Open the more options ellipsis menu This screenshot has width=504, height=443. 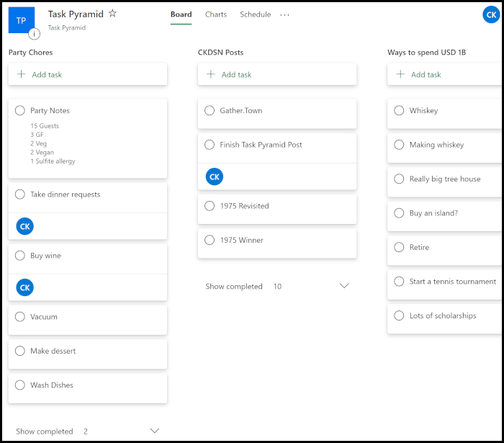coord(285,14)
